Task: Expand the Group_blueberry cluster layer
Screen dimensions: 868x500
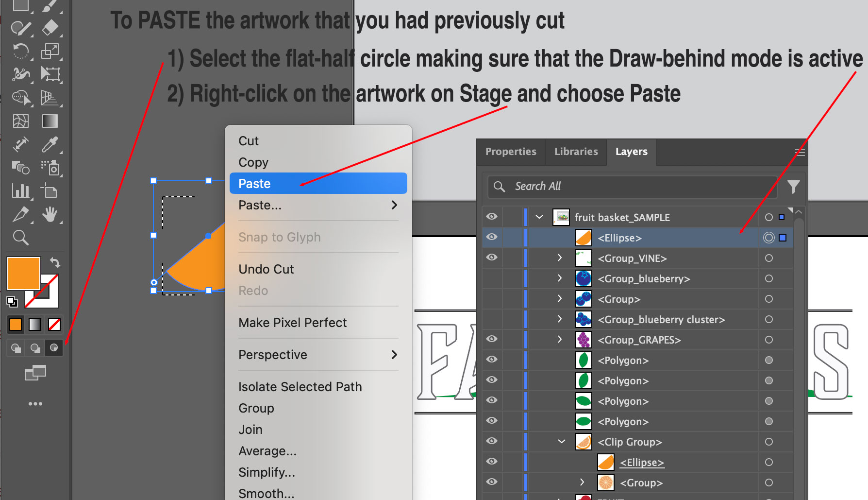Action: (x=559, y=319)
